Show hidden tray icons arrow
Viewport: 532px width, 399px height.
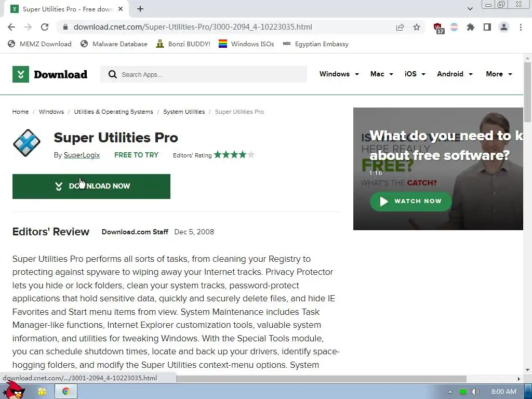point(450,392)
